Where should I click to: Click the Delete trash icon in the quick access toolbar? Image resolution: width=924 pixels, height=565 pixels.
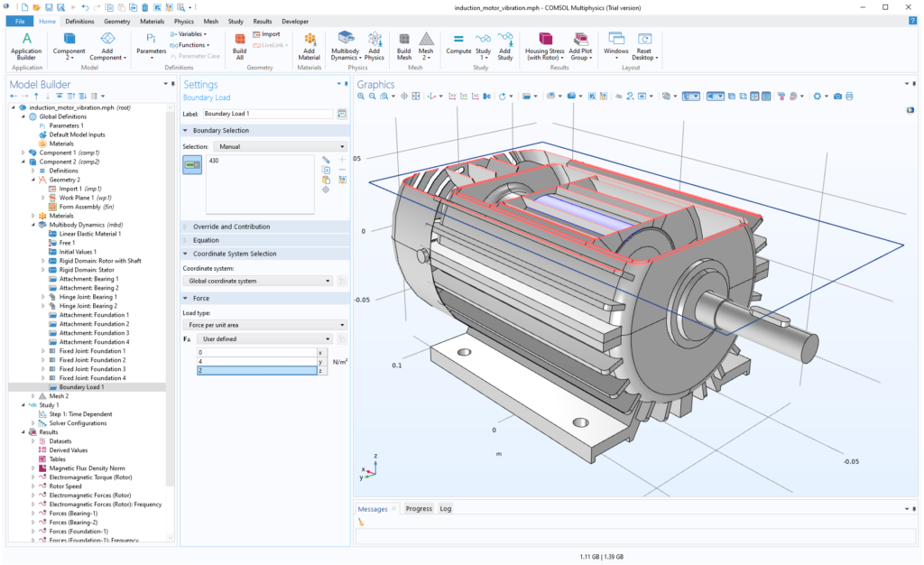(145, 7)
